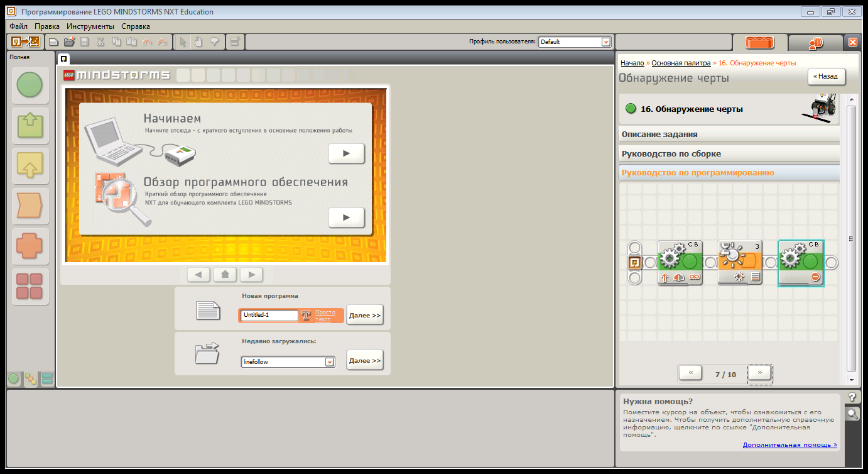Click the Назад back button

(x=827, y=76)
